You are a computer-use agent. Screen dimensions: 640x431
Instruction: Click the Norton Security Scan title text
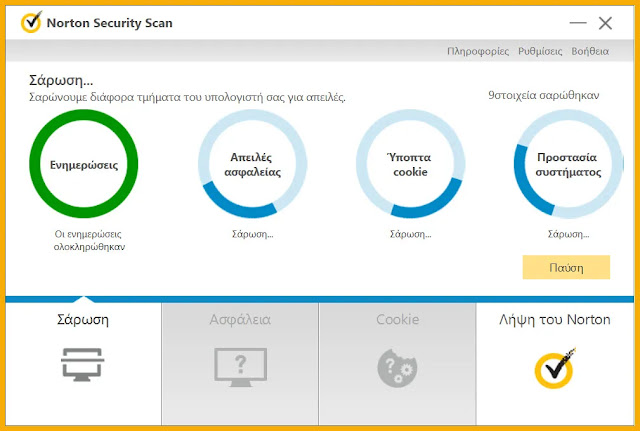[x=109, y=23]
